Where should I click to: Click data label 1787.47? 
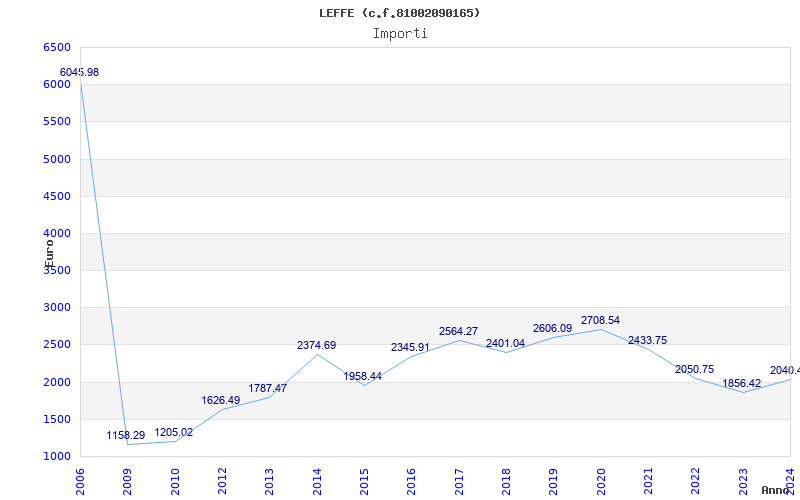(267, 388)
